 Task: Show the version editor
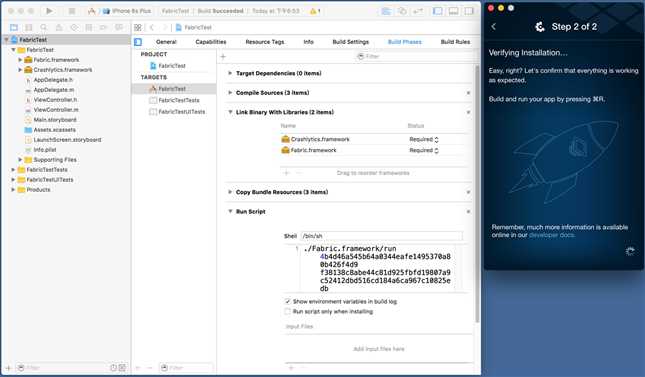pos(418,11)
